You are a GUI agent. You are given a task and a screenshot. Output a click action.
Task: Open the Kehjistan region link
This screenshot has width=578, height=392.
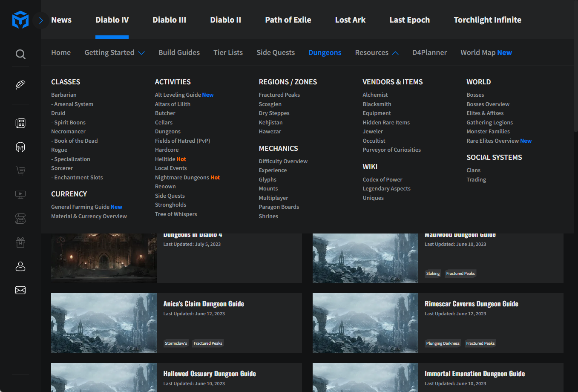[271, 122]
